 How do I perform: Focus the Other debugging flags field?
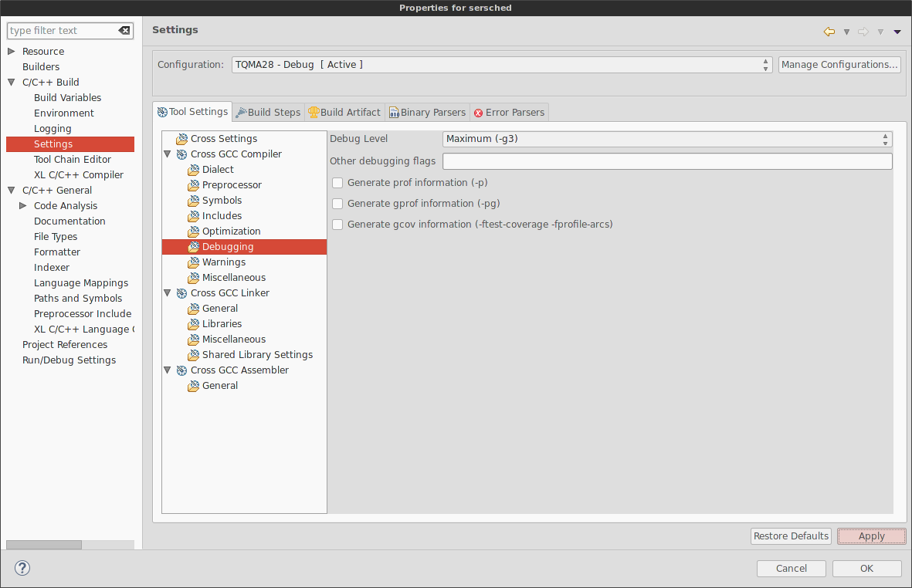pos(667,161)
